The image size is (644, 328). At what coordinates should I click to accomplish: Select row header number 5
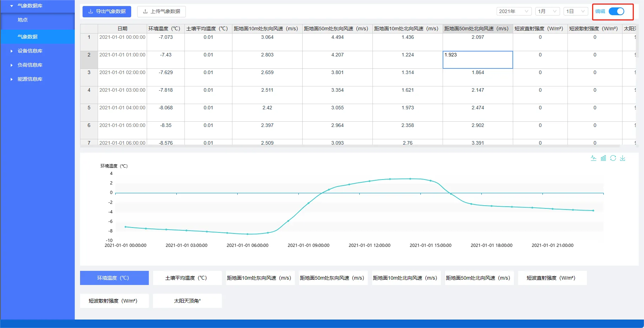pyautogui.click(x=89, y=113)
